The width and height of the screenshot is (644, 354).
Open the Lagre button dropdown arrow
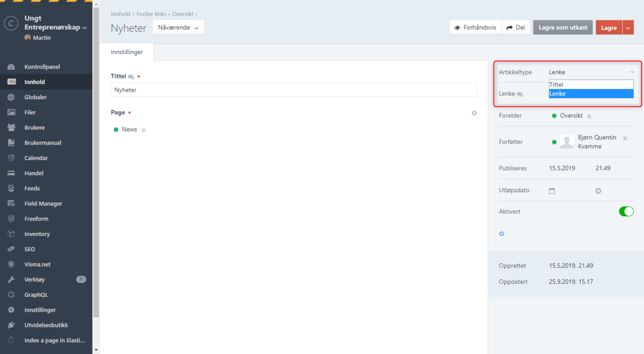(628, 28)
